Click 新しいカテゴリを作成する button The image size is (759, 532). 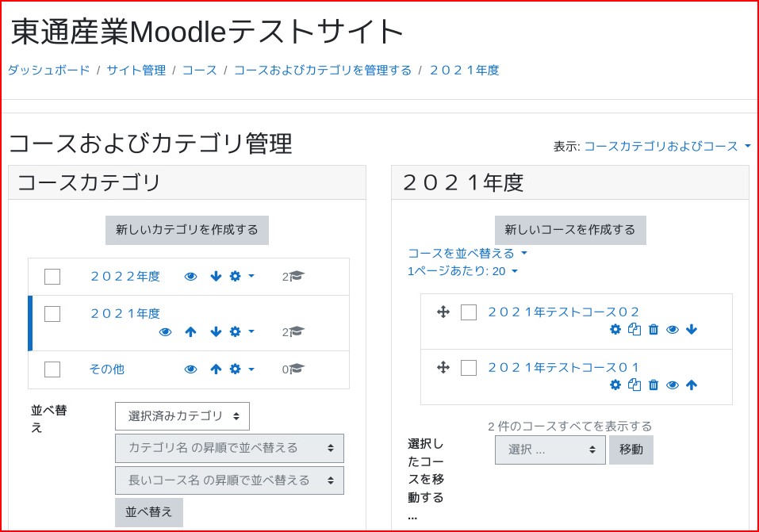pyautogui.click(x=187, y=230)
